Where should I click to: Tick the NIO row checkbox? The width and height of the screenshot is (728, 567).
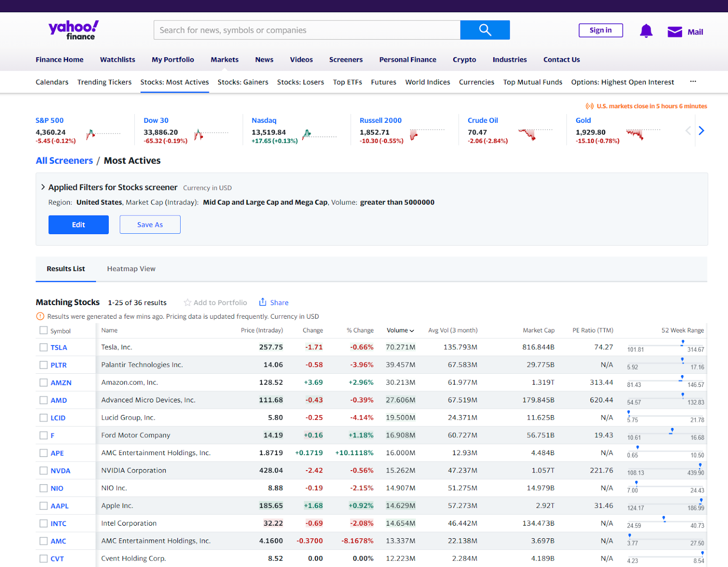click(43, 488)
